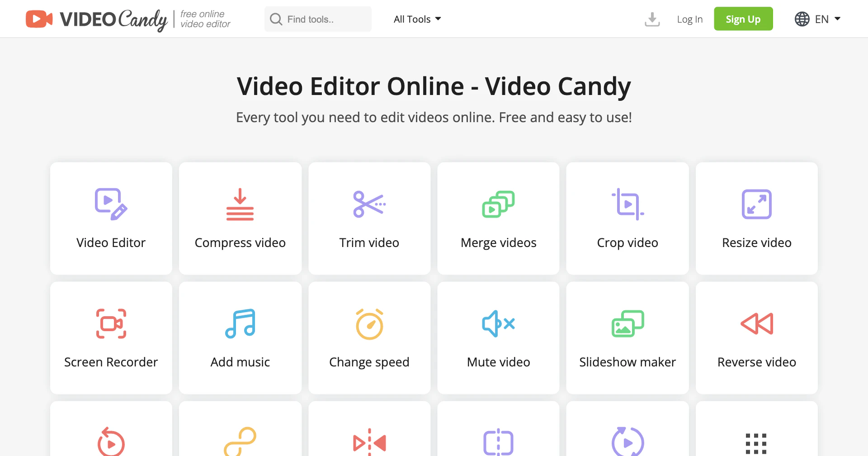The height and width of the screenshot is (456, 868).
Task: Click the purple circular play arrow icon
Action: point(627,442)
